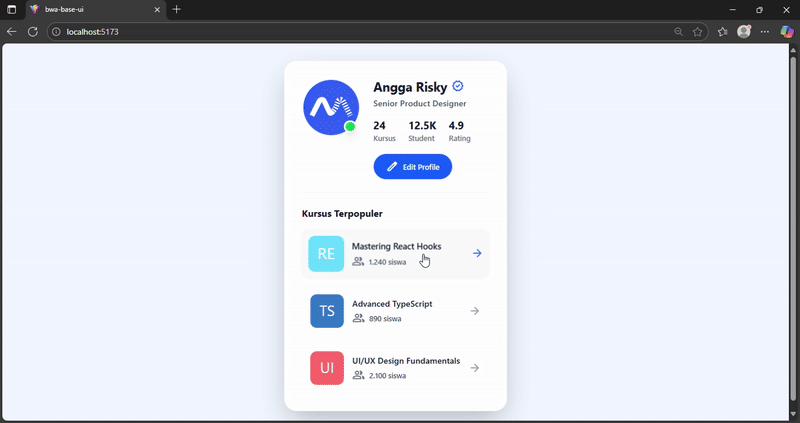
Task: Click the people icon next to 890 siswa
Action: click(358, 318)
